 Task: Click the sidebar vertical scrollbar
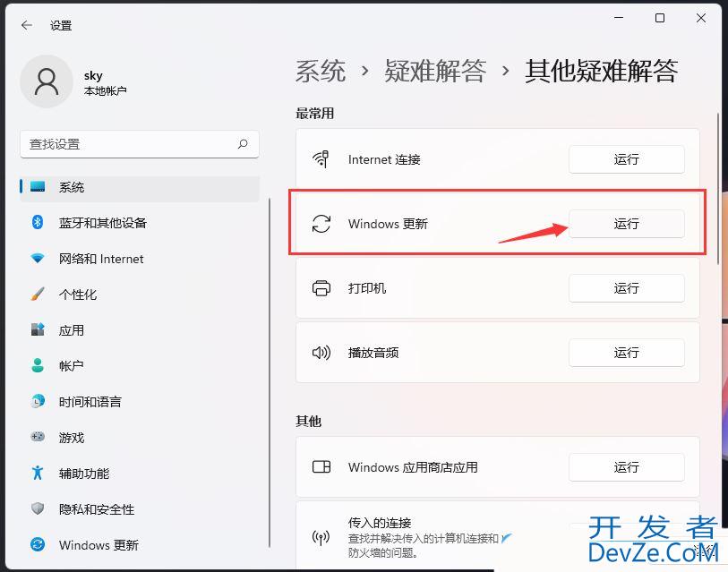coord(270,372)
